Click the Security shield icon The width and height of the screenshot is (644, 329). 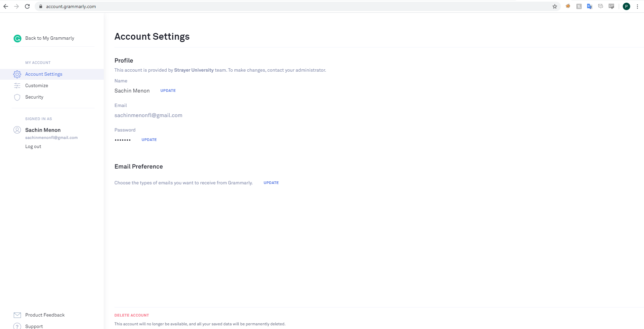pyautogui.click(x=17, y=97)
